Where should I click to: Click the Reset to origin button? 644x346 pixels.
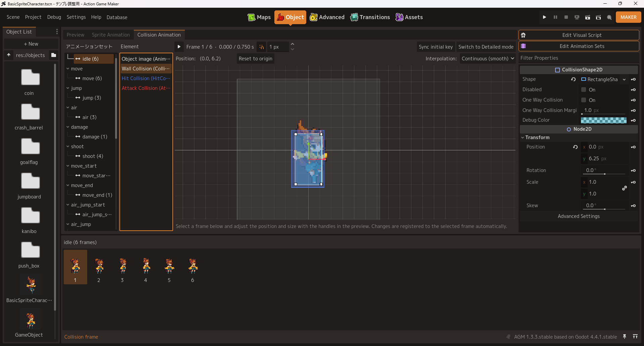(x=256, y=59)
